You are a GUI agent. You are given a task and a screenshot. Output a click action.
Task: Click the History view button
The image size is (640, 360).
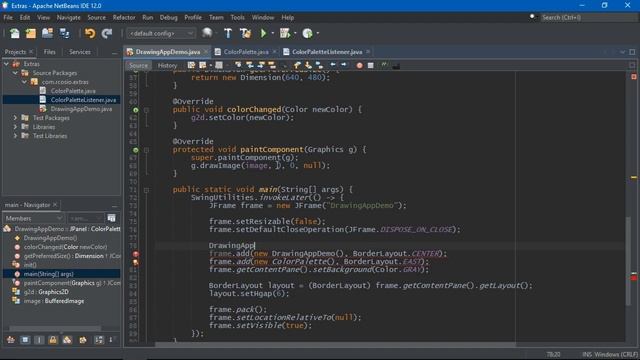click(167, 65)
